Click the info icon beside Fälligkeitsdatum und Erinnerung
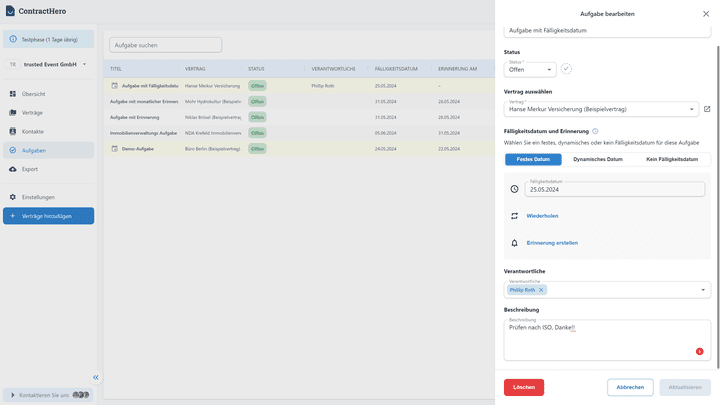Screen dimensions: 720x405 coord(595,131)
